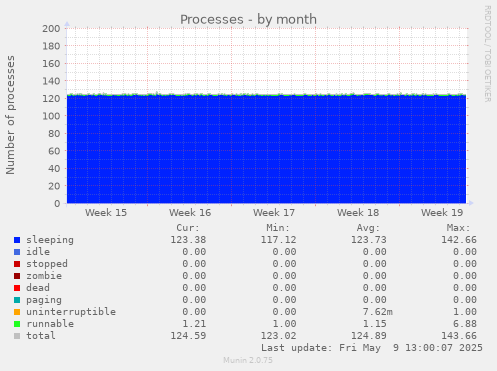Click the green runnable legend swatch
Screen dimensions: 497x371
(17, 324)
